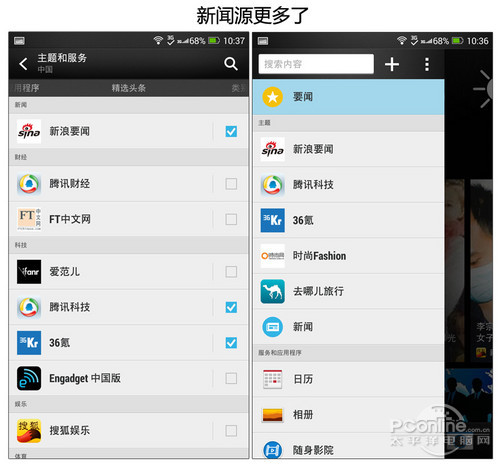500x466 pixels.
Task: Open the 日历 calendar icon
Action: (x=273, y=379)
